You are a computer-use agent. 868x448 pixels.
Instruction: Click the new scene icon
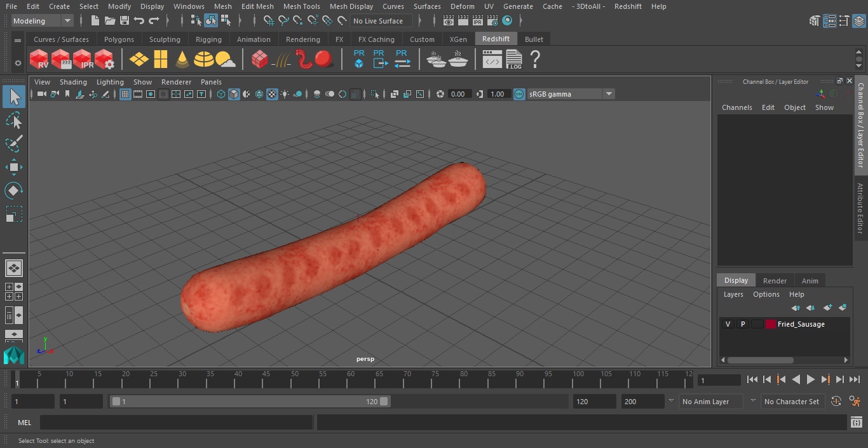(95, 21)
